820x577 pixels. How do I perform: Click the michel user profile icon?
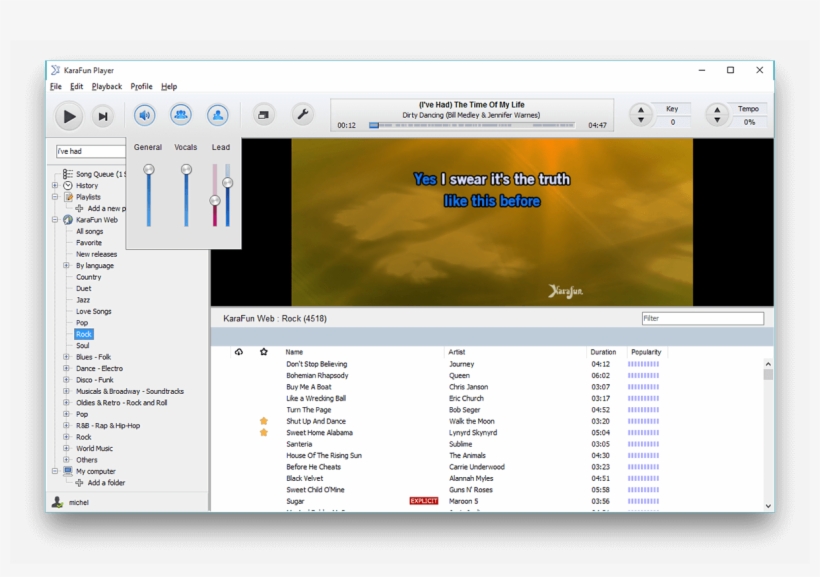point(58,502)
